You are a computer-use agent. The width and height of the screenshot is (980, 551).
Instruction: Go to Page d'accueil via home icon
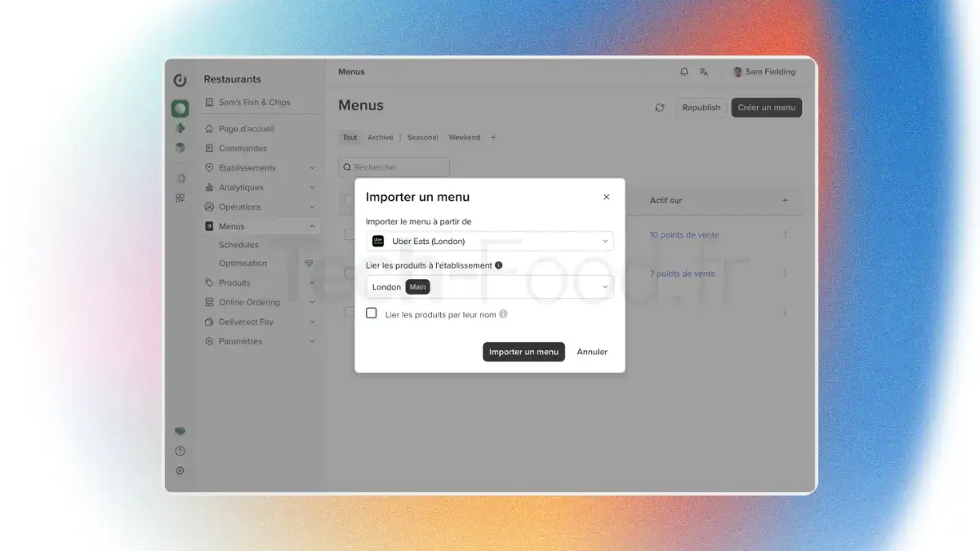click(209, 129)
